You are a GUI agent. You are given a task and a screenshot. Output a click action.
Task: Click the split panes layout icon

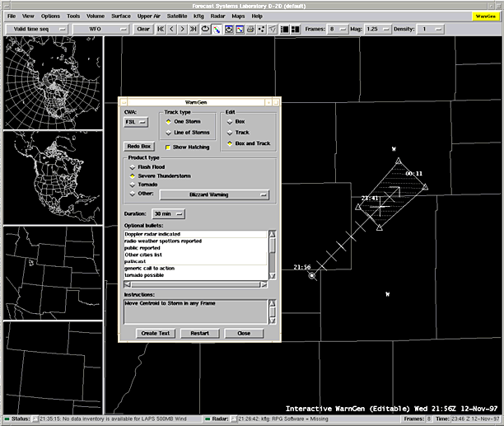coord(296,30)
